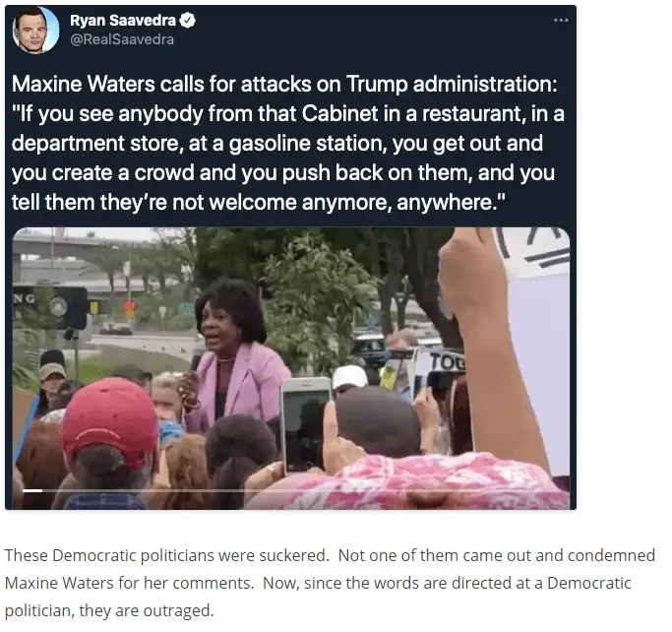
Task: Seek to the middle of video progress bar
Action: pyautogui.click(x=291, y=490)
